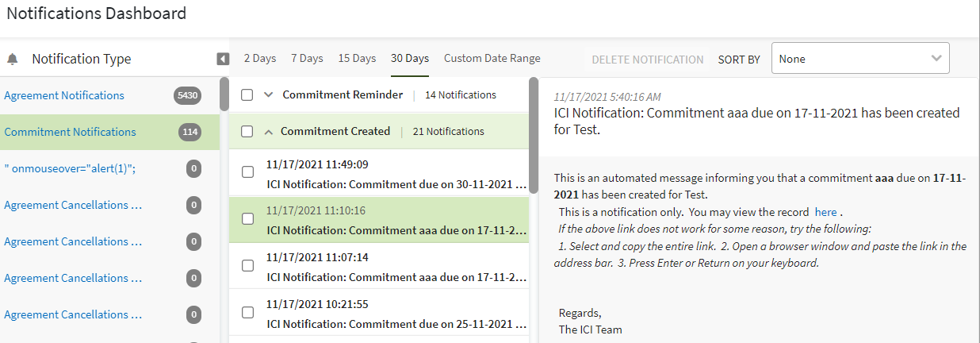Select checkbox for 11/17/2021 11:49:09 notification
The width and height of the screenshot is (980, 343).
pyautogui.click(x=247, y=173)
